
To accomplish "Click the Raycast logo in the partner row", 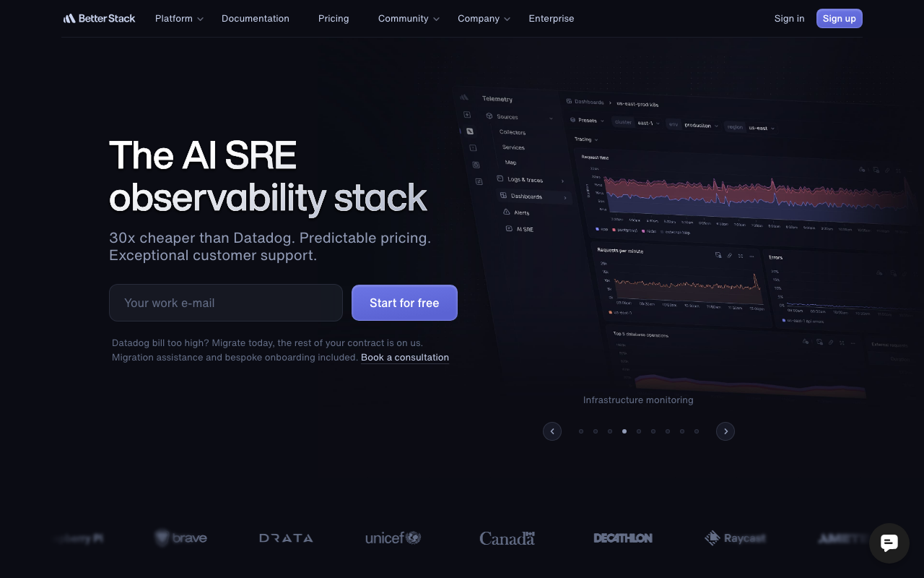I will 735,538.
